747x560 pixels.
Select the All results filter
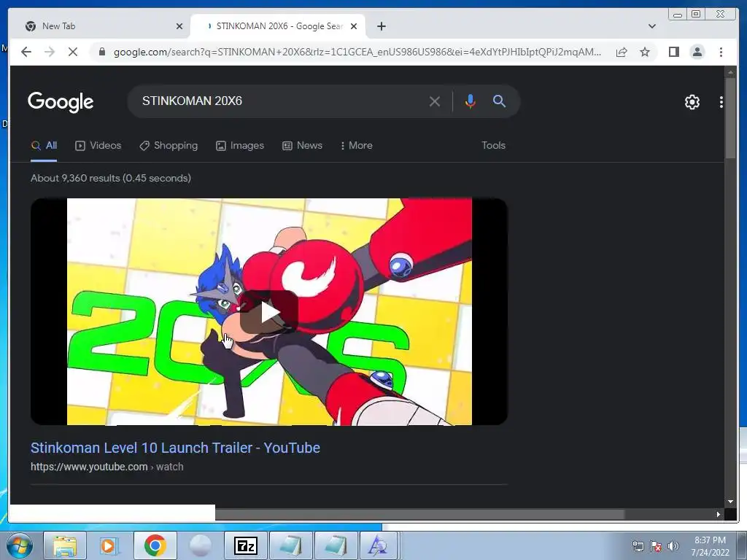[44, 146]
